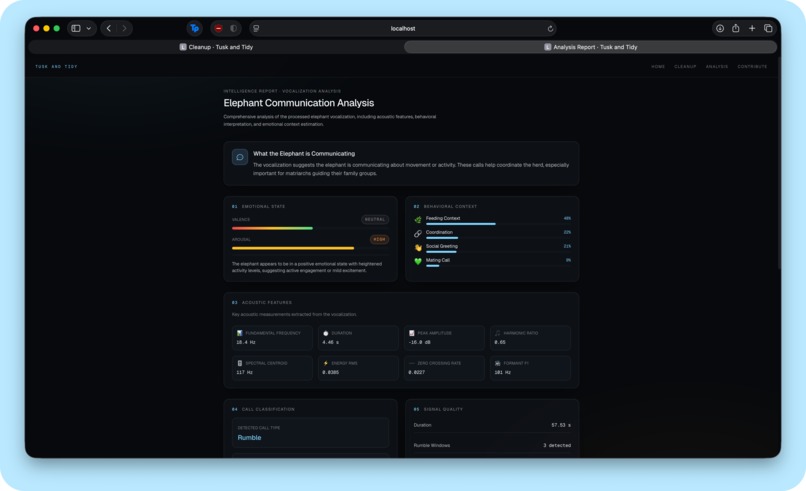Select the Energy RMS lightning icon
The height and width of the screenshot is (491, 806).
(325, 363)
